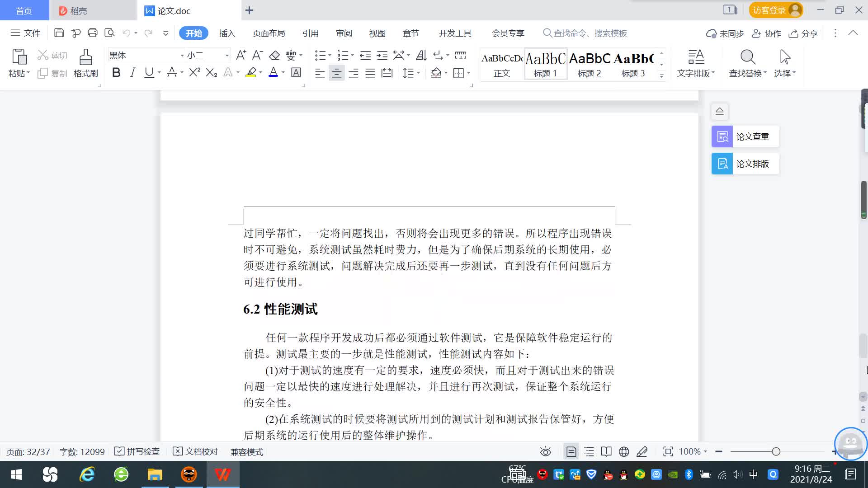This screenshot has width=868, height=488.
Task: Click the zoom slider handle
Action: (x=776, y=451)
